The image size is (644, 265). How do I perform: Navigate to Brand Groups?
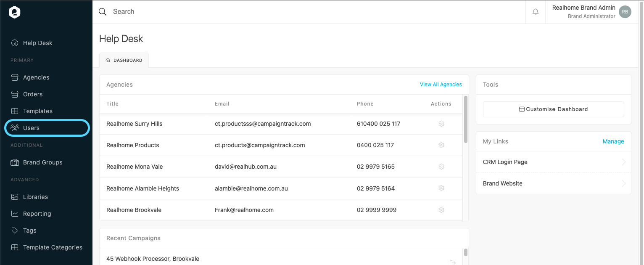43,162
